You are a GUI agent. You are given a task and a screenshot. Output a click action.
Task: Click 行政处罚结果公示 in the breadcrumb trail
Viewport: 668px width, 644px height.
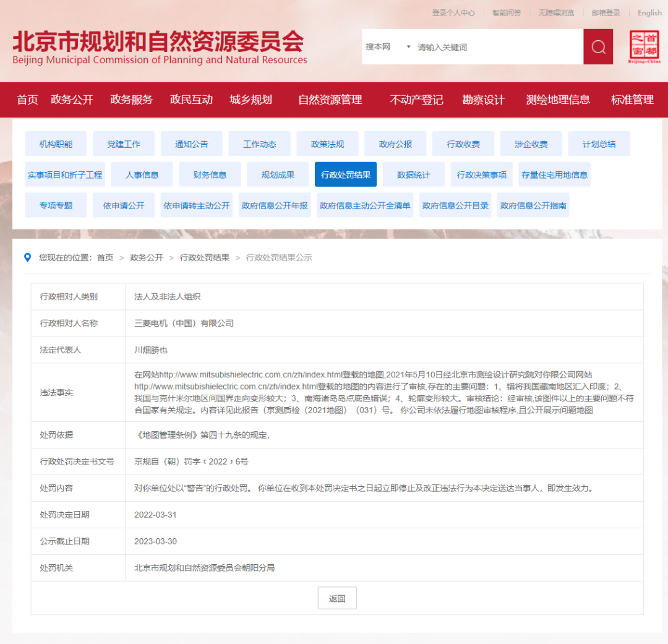[279, 257]
